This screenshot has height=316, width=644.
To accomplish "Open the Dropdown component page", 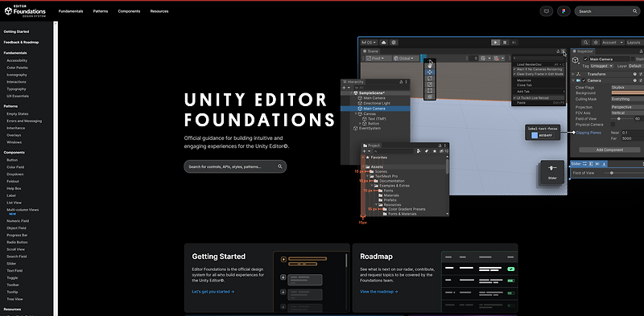I will click(15, 174).
